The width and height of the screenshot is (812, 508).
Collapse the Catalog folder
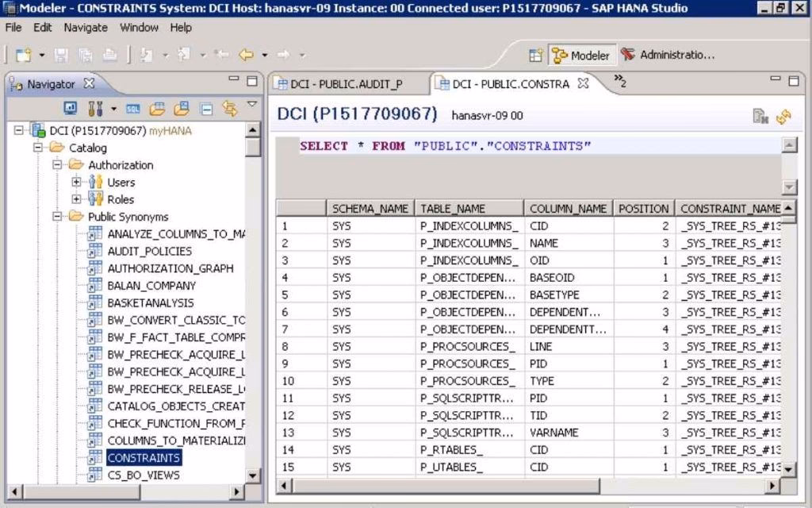tap(38, 147)
